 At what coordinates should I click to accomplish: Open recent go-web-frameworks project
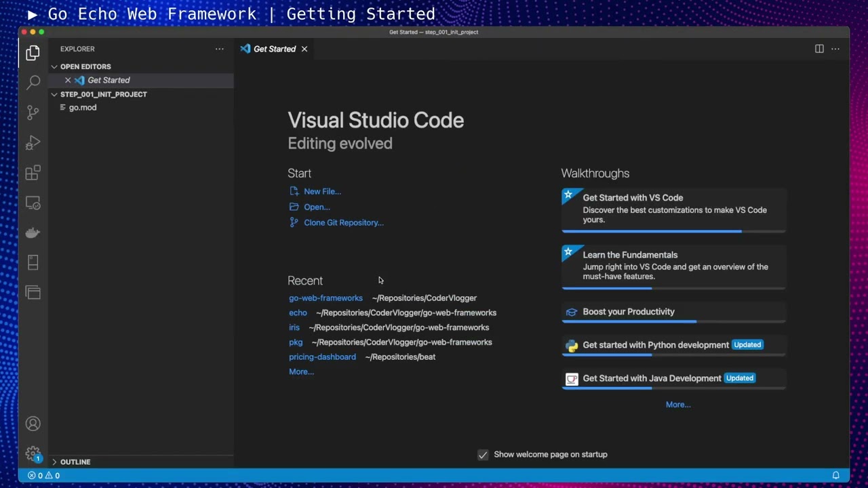coord(325,298)
